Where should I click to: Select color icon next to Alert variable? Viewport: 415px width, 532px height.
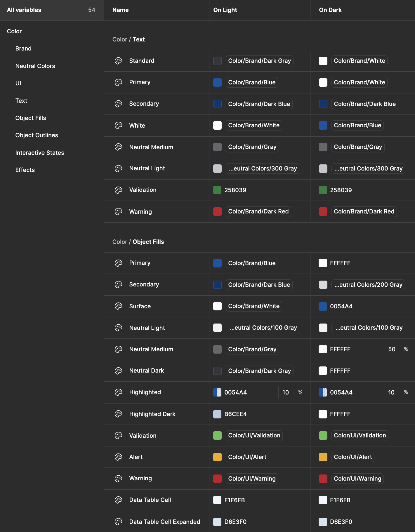118,457
